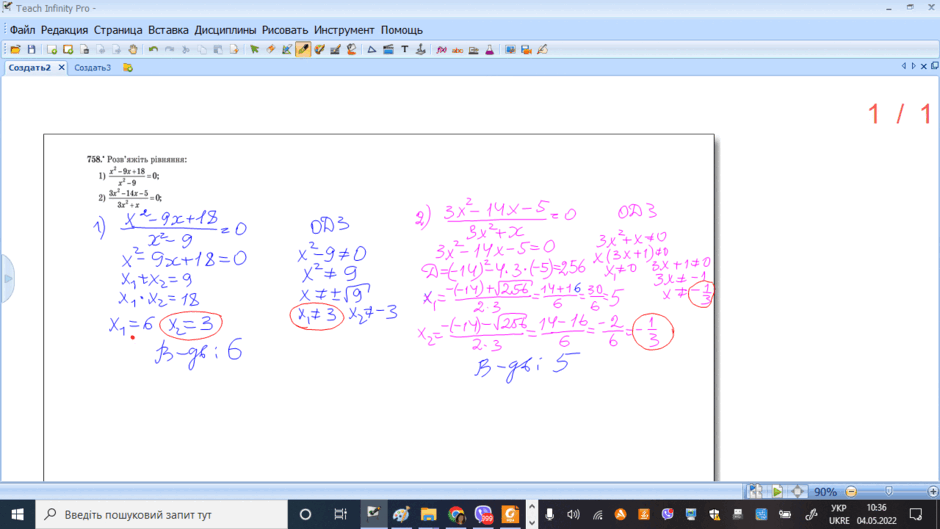Viewport: 940px width, 529px height.
Task: Click the Save floppy disk icon
Action: coord(32,50)
